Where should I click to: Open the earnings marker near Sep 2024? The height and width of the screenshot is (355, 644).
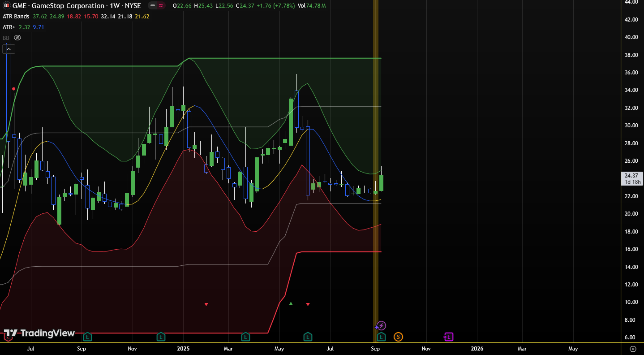click(x=88, y=336)
